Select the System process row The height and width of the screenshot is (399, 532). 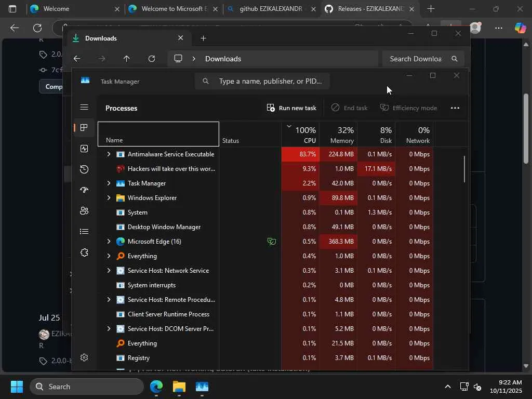pyautogui.click(x=265, y=212)
